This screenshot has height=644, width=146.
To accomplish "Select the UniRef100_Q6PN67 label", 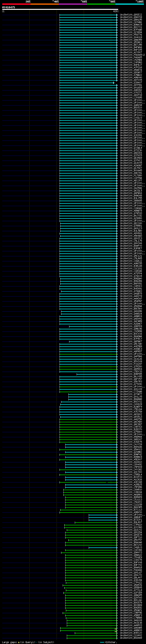I will coord(131,342).
